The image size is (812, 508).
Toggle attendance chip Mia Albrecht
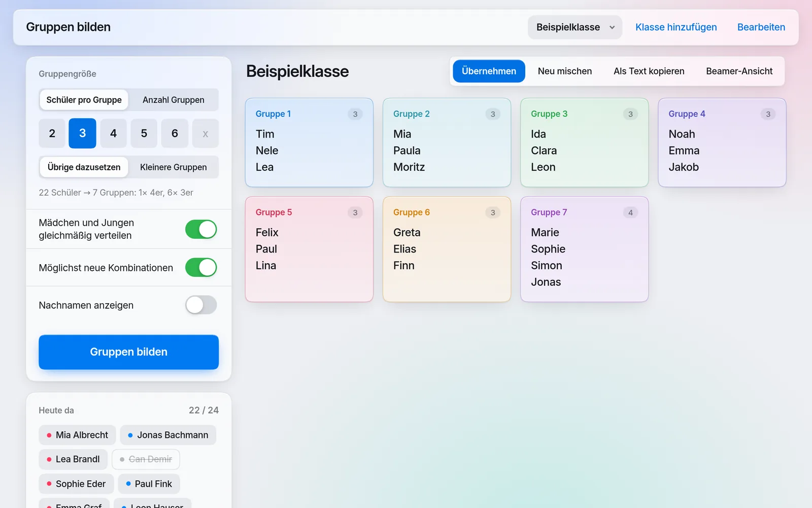point(77,435)
